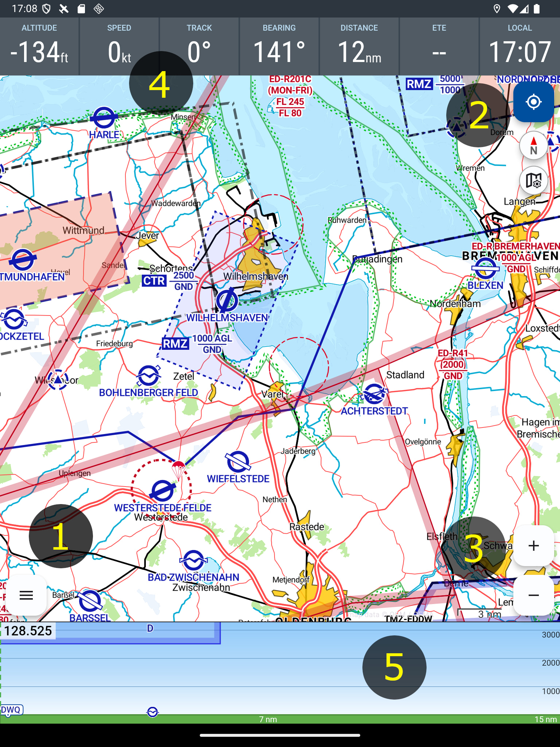This screenshot has height=747, width=560.
Task: Open the ETE data field
Action: click(439, 46)
